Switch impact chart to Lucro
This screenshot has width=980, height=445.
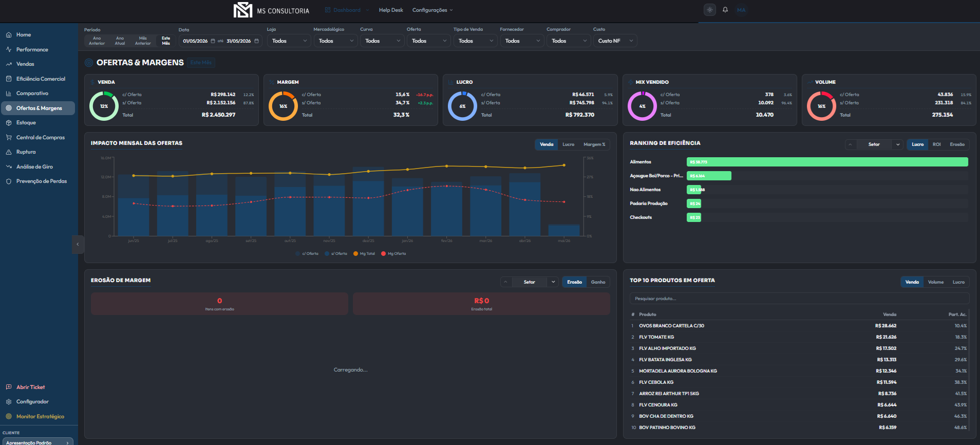point(568,144)
